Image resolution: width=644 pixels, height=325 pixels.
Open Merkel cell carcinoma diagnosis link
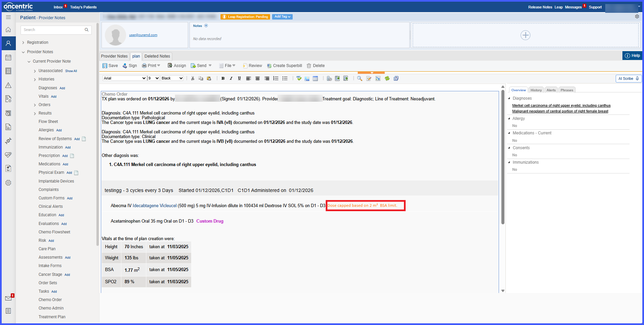click(x=561, y=105)
